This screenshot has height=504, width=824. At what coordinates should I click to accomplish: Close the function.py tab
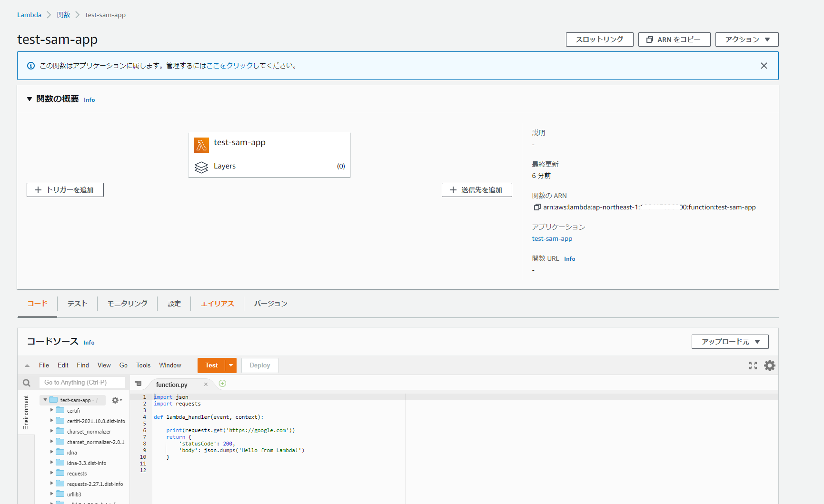[206, 385]
